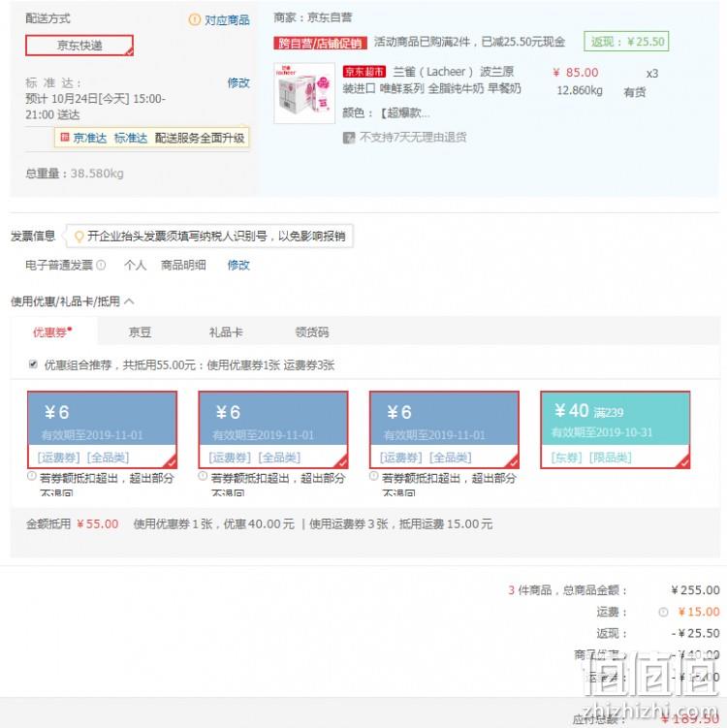This screenshot has height=728, width=727.
Task: Click the 金额抵用 ¥55.00 amount
Action: 97,524
